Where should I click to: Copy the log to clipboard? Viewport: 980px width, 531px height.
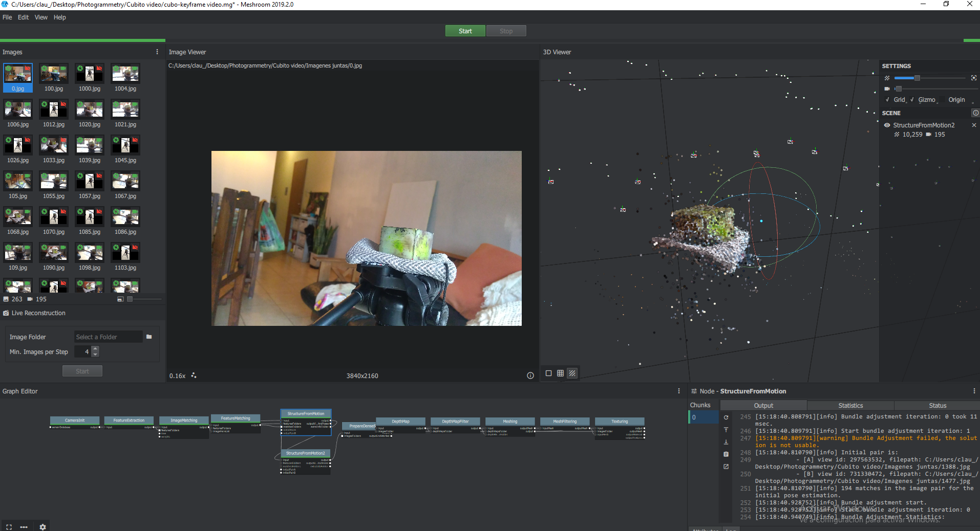(x=726, y=454)
